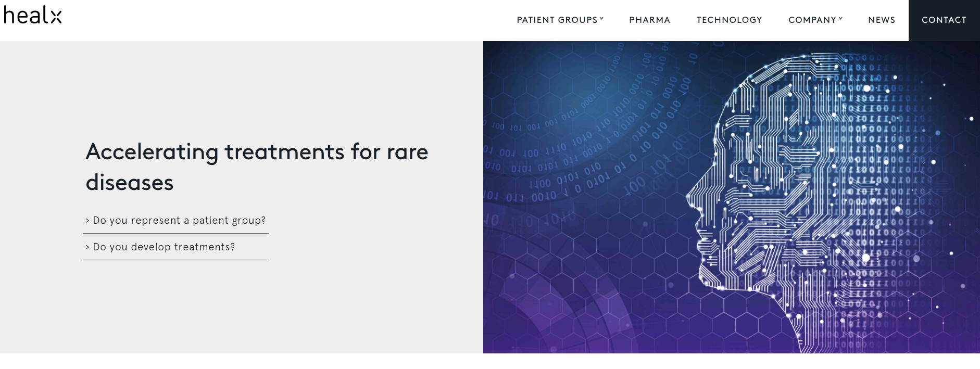980x369 pixels.
Task: Expand the PATIENT GROUPS dropdown chevron
Action: pyautogui.click(x=602, y=18)
